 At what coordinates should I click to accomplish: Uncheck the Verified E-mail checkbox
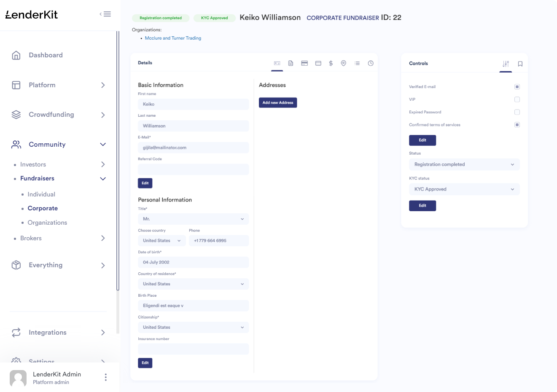pyautogui.click(x=517, y=87)
